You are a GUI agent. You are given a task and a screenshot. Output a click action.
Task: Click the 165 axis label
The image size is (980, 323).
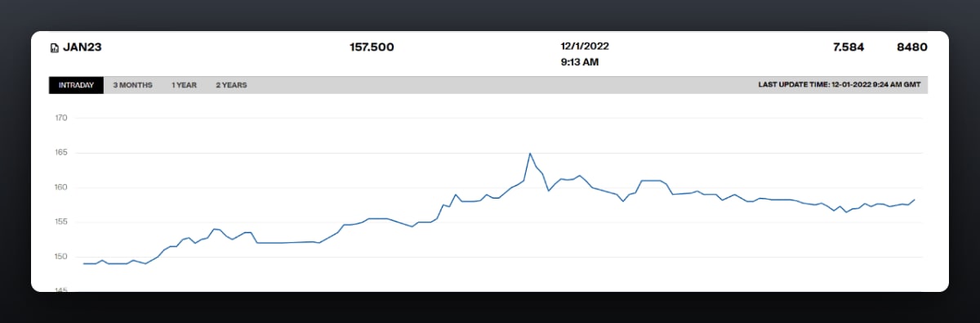(60, 153)
